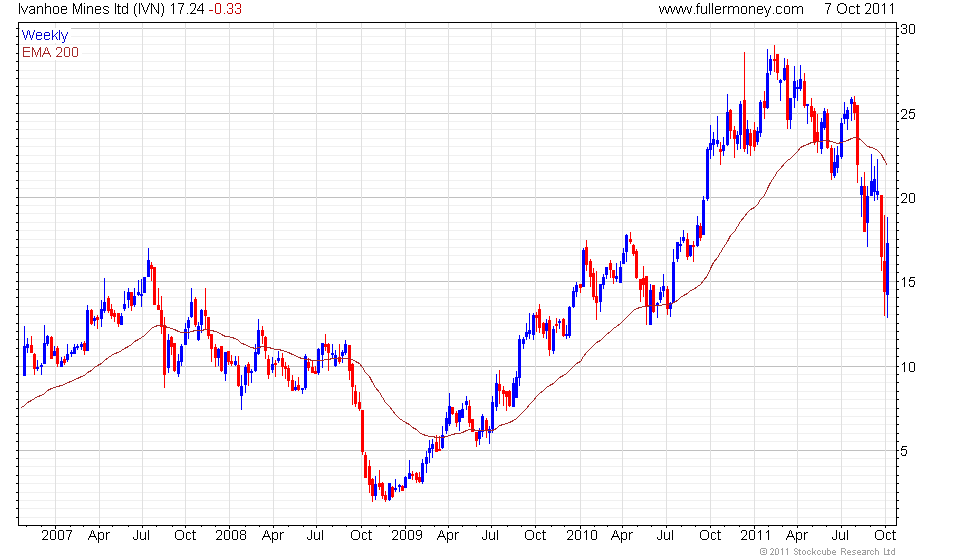Click the 7 Oct 2011 chart date

tap(858, 9)
